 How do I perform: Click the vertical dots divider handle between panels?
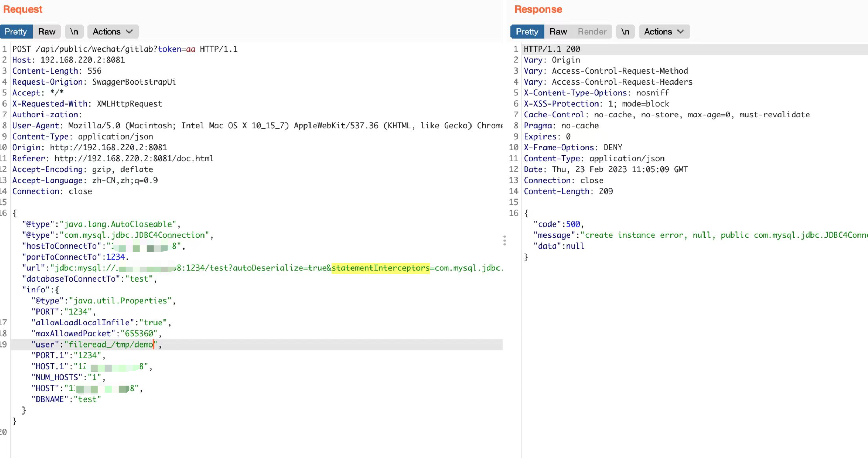505,241
